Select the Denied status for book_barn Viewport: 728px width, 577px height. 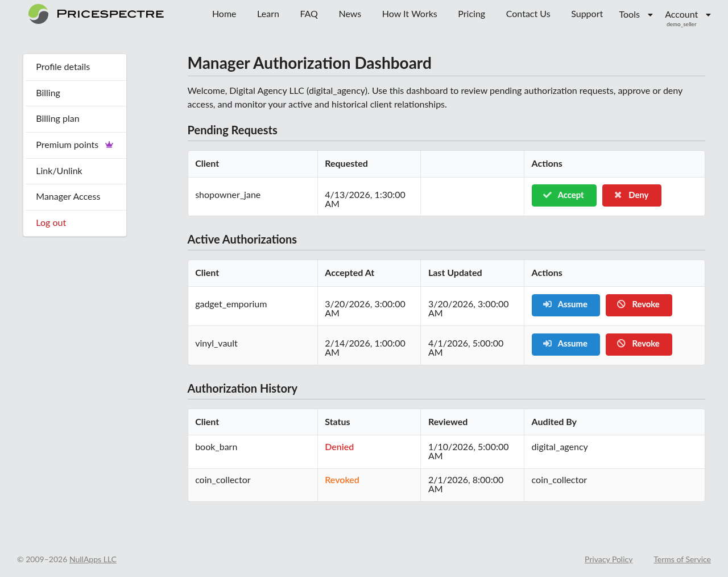339,447
